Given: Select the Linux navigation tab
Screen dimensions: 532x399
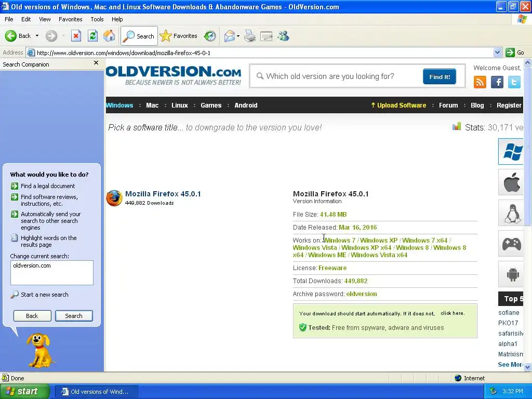Looking at the screenshot, I should click(179, 105).
